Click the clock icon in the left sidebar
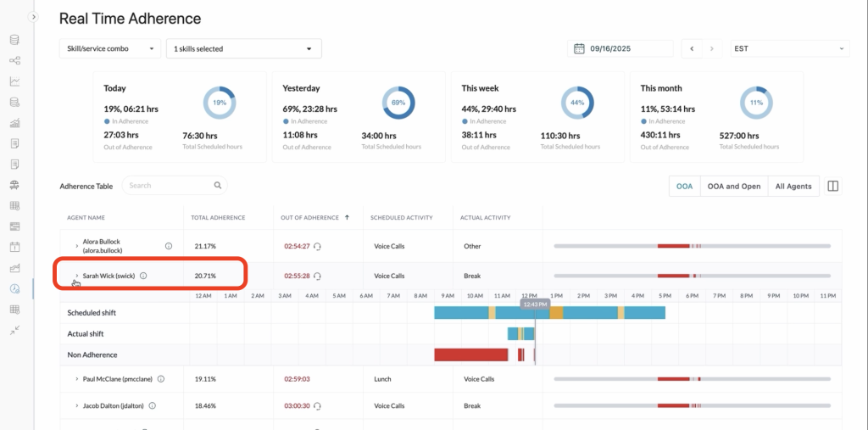Viewport: 868px width, 430px height. [14, 288]
